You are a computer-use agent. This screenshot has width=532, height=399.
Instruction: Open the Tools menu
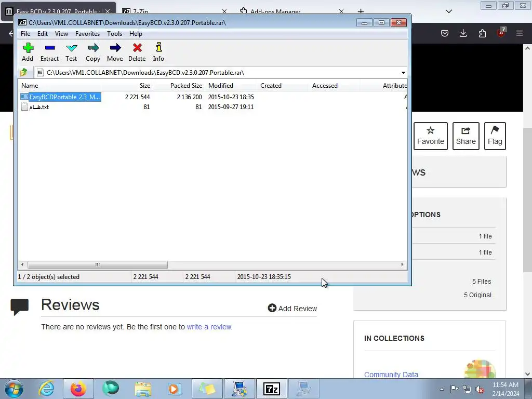tap(114, 34)
